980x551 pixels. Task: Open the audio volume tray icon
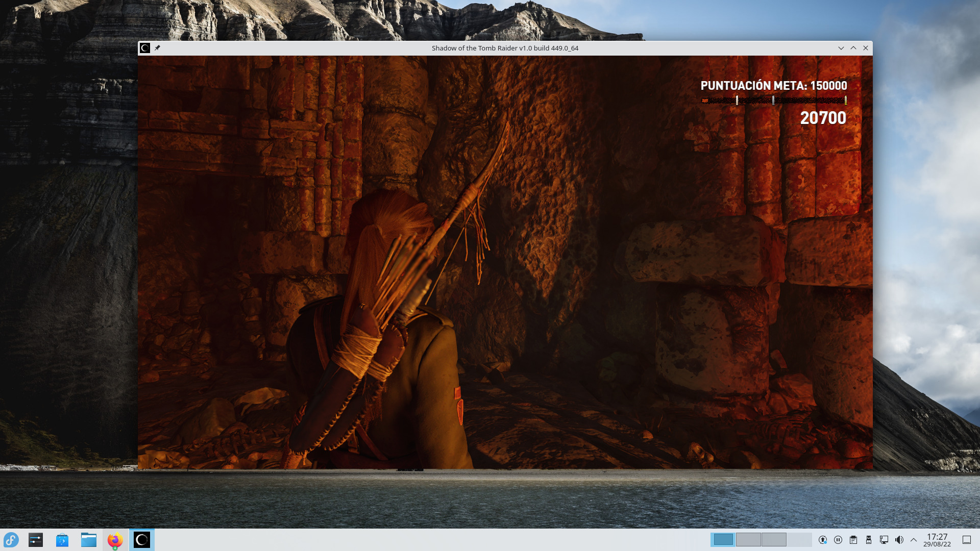[899, 540]
